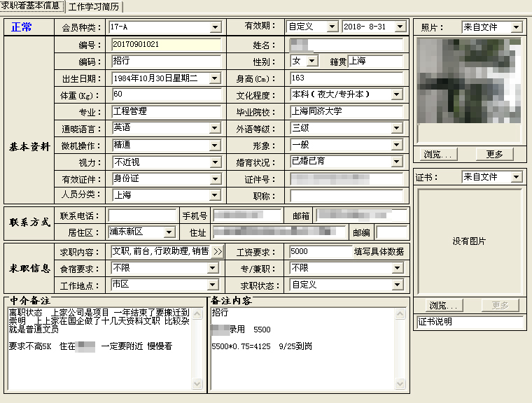Click the 证书说明 field

click(470, 322)
